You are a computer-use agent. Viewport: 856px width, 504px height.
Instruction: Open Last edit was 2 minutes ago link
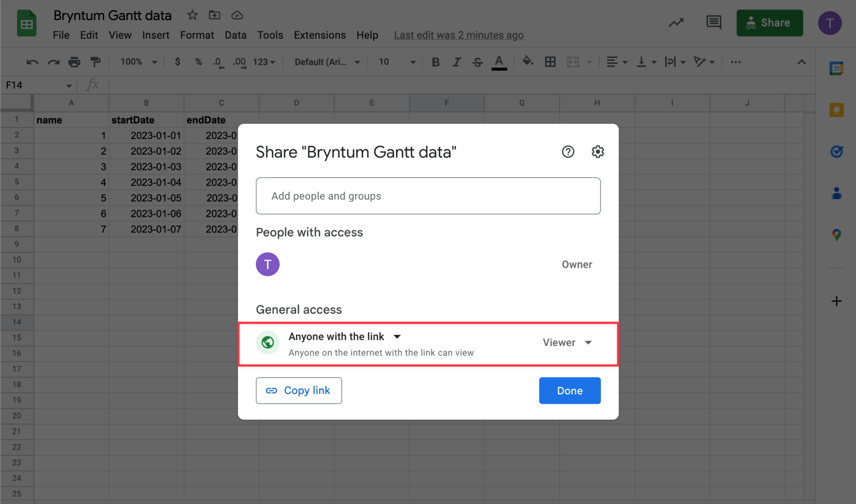pyautogui.click(x=459, y=35)
